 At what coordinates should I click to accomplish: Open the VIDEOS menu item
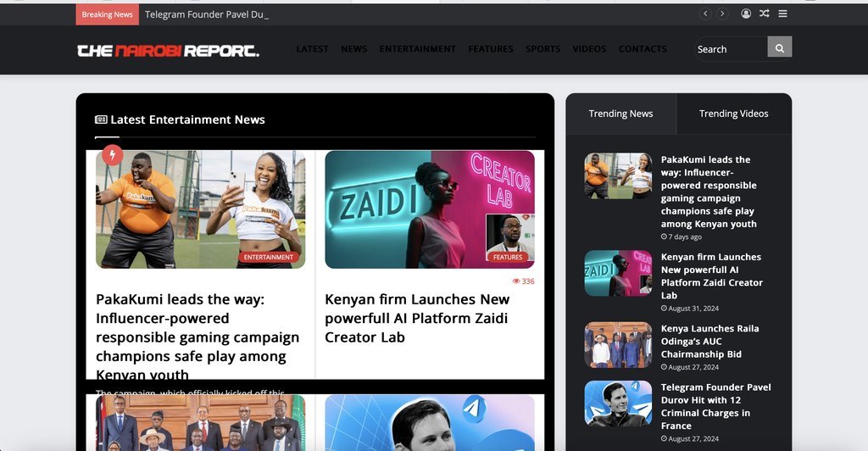pyautogui.click(x=590, y=48)
